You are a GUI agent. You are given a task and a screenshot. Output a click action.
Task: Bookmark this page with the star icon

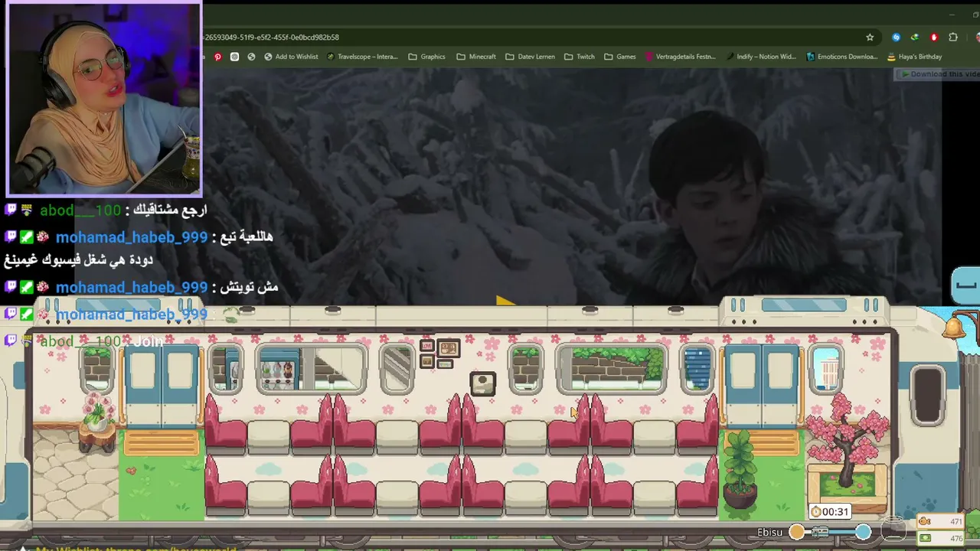pyautogui.click(x=870, y=37)
